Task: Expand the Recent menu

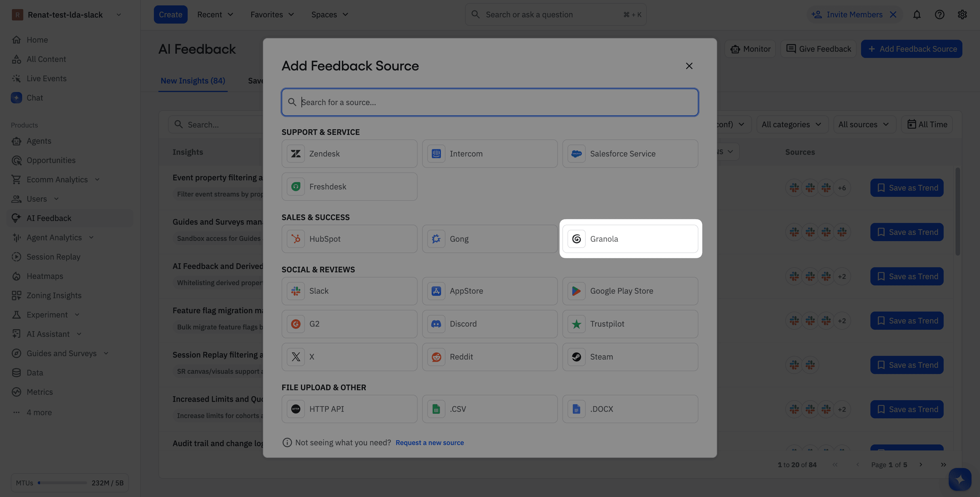Action: [215, 15]
